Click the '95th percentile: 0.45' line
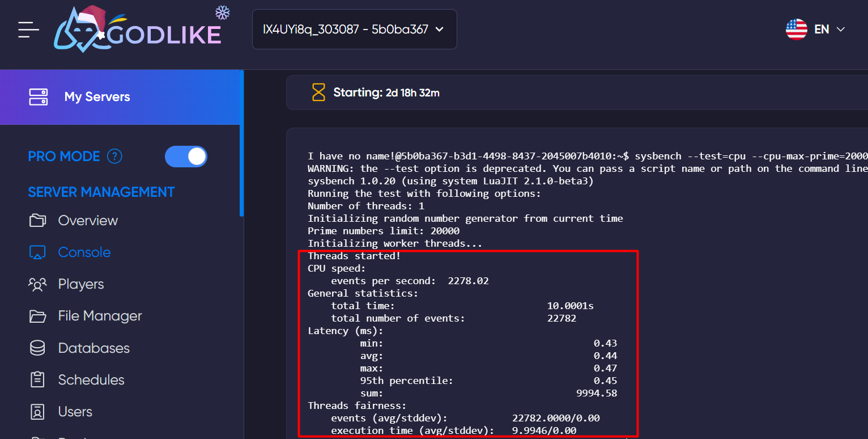868x439 pixels. coord(488,381)
